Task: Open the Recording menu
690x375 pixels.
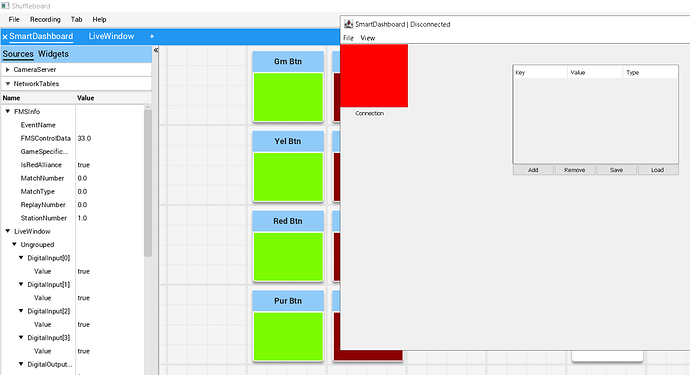Action: 45,19
